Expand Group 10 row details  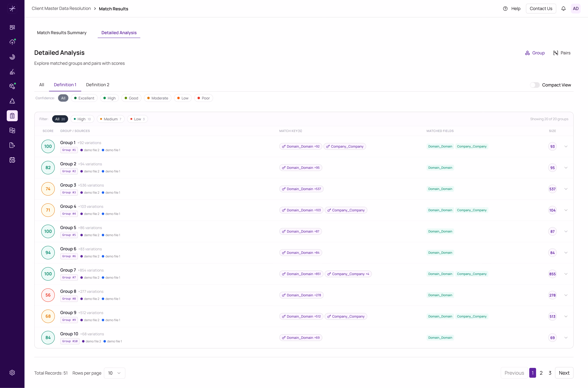point(566,338)
